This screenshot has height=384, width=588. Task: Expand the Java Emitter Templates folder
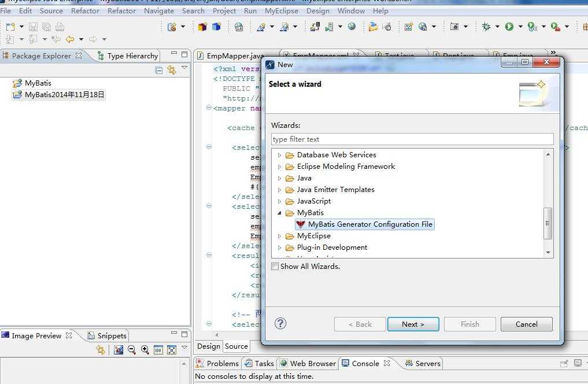(279, 190)
